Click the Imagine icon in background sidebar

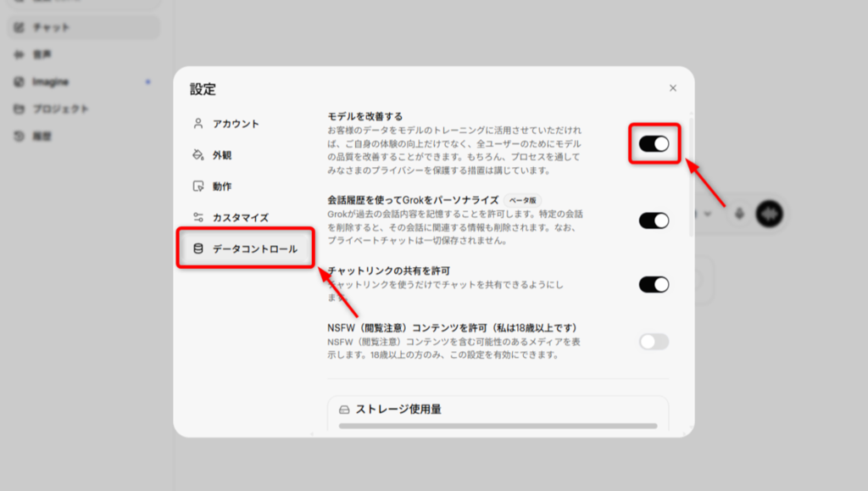19,82
